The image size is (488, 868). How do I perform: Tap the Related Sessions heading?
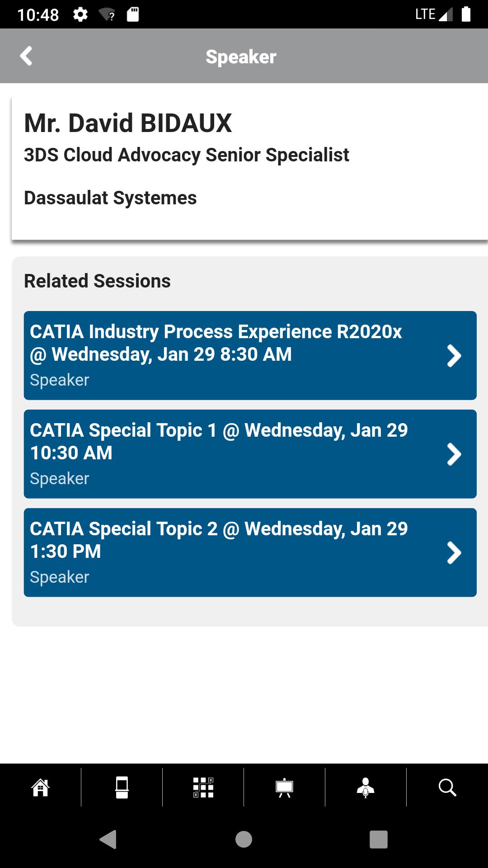click(97, 281)
